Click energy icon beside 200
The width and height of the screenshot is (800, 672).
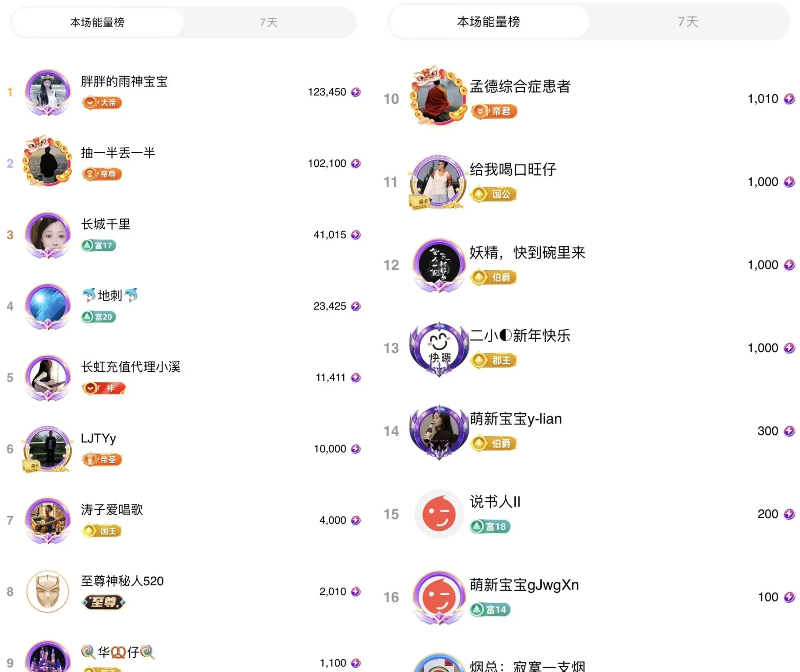coord(790,514)
